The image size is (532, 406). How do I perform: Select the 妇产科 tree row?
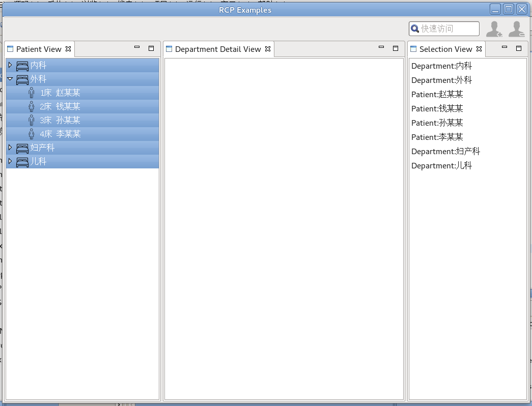[82, 148]
